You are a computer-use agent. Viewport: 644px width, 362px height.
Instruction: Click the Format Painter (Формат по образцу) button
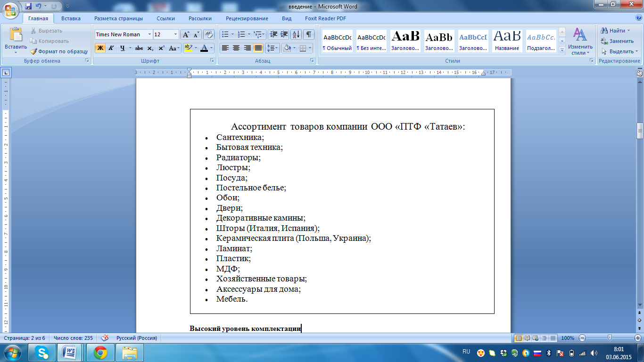tap(59, 51)
